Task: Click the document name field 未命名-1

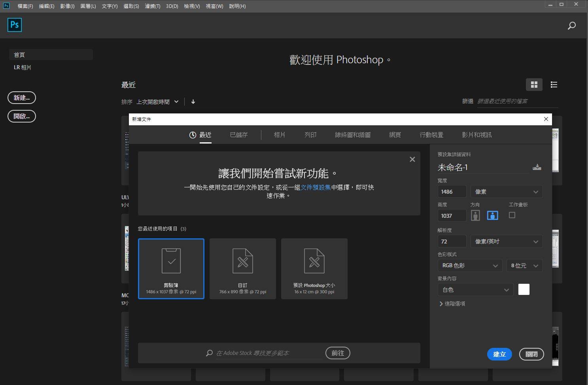Action: pyautogui.click(x=483, y=167)
